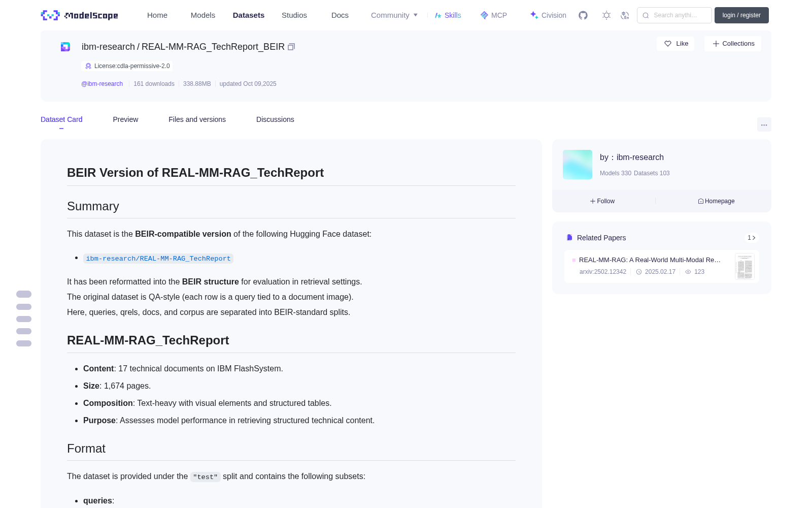This screenshot has width=812, height=508.
Task: Click the heart Like button
Action: [675, 44]
